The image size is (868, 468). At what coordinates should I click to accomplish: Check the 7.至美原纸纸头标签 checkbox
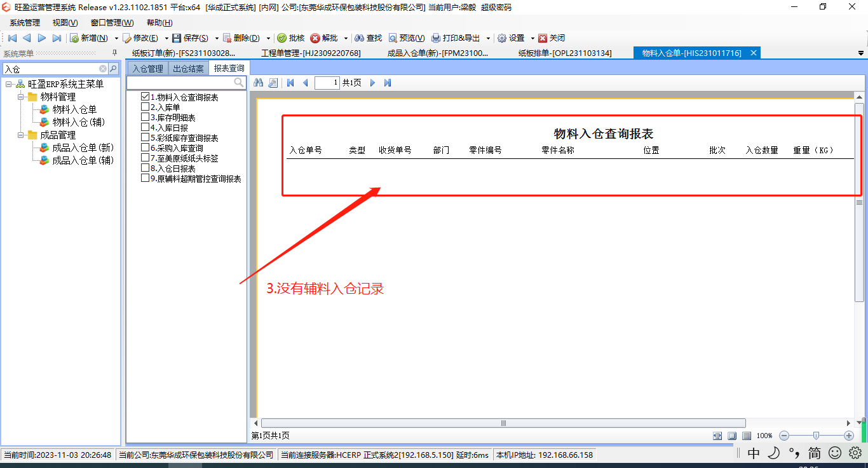(x=145, y=158)
